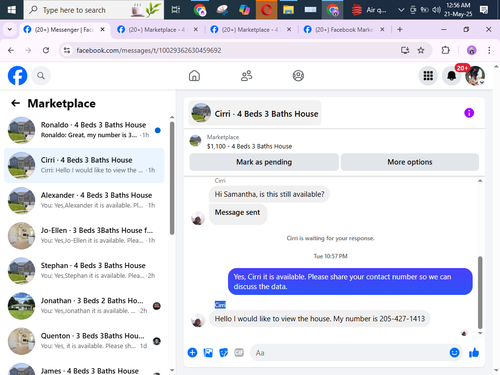Select Cirri 4 Beds 3 Baths conversation
This screenshot has width=500, height=375.
(x=84, y=165)
